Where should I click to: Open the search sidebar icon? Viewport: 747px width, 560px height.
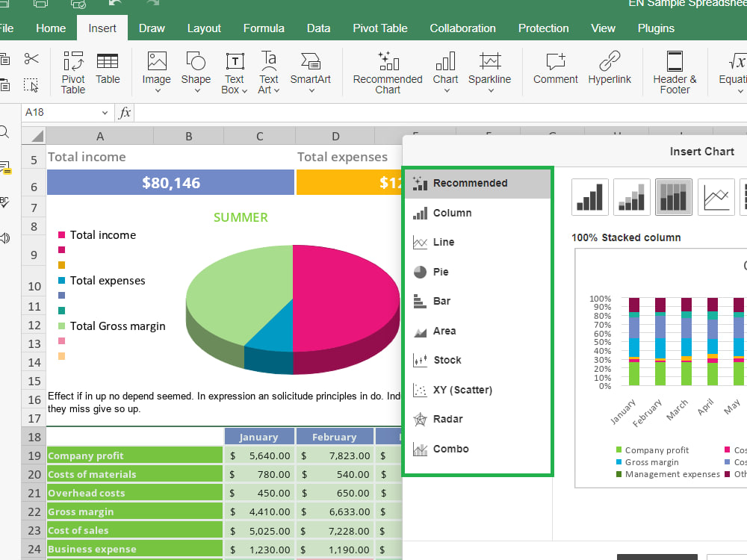click(4, 132)
